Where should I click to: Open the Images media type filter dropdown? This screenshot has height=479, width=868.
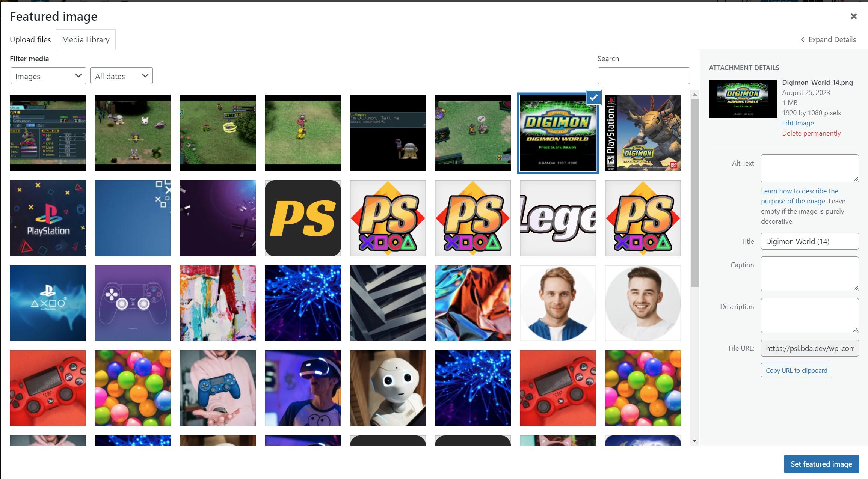[x=48, y=76]
